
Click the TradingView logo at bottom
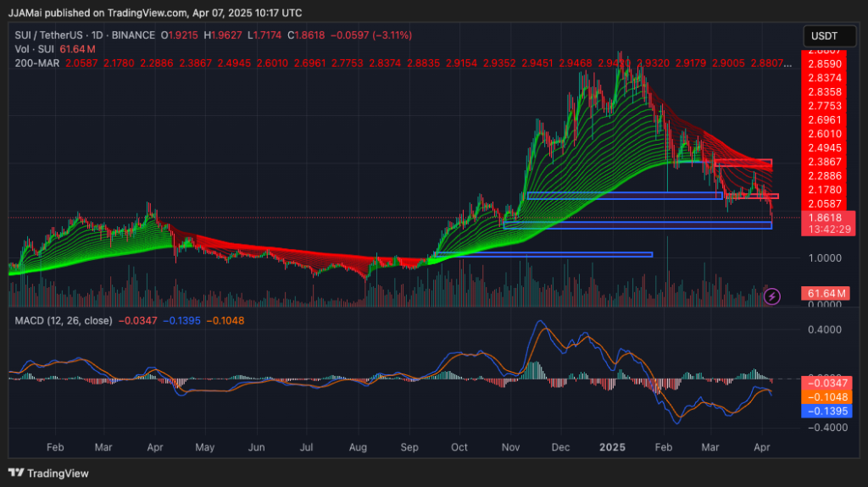coord(48,473)
